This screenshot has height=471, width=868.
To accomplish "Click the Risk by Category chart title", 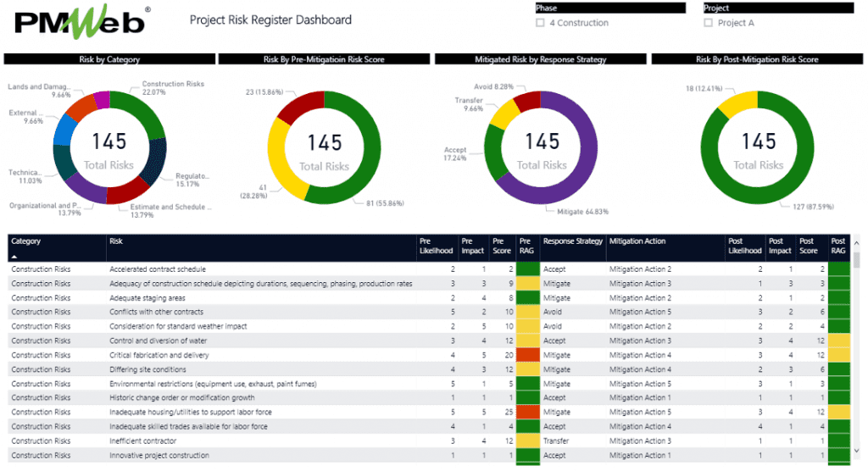I will (x=109, y=59).
